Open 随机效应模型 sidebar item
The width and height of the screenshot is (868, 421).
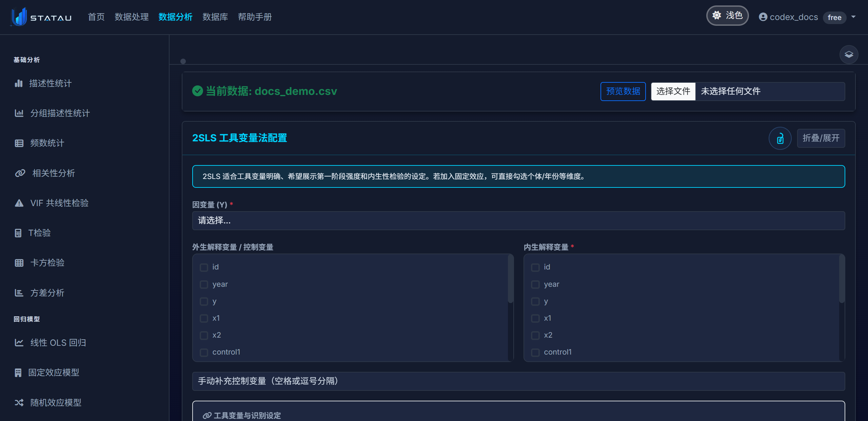(x=56, y=403)
